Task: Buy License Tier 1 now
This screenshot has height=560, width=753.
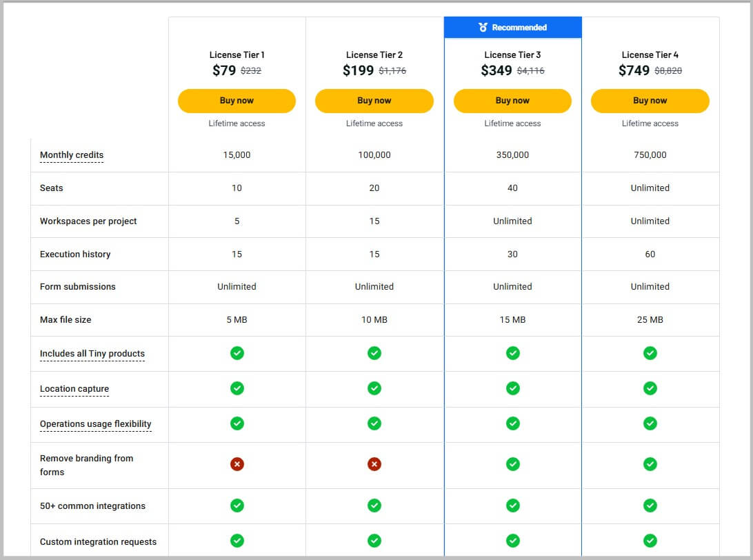Action: click(237, 101)
